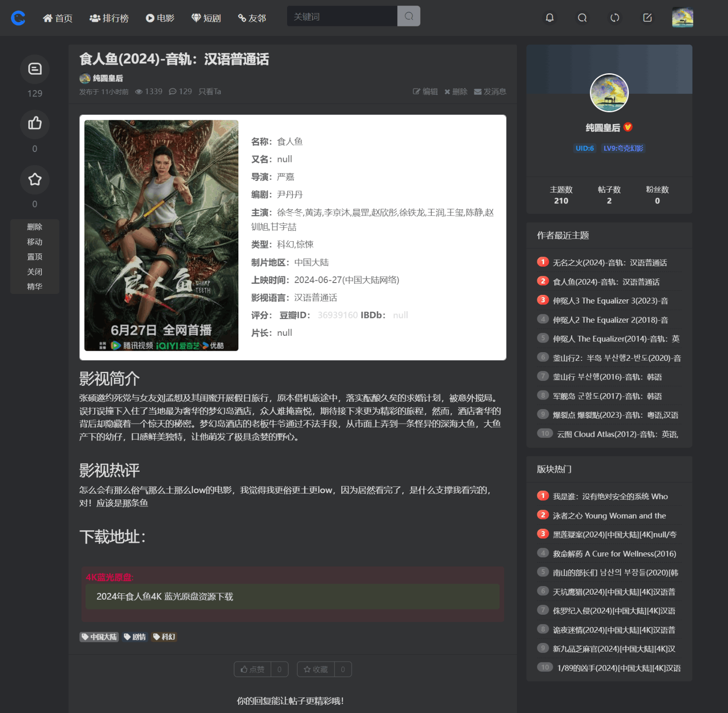
Task: Open recent topic 伸冤人2 The Equalizer 2(2018)
Action: click(610, 320)
